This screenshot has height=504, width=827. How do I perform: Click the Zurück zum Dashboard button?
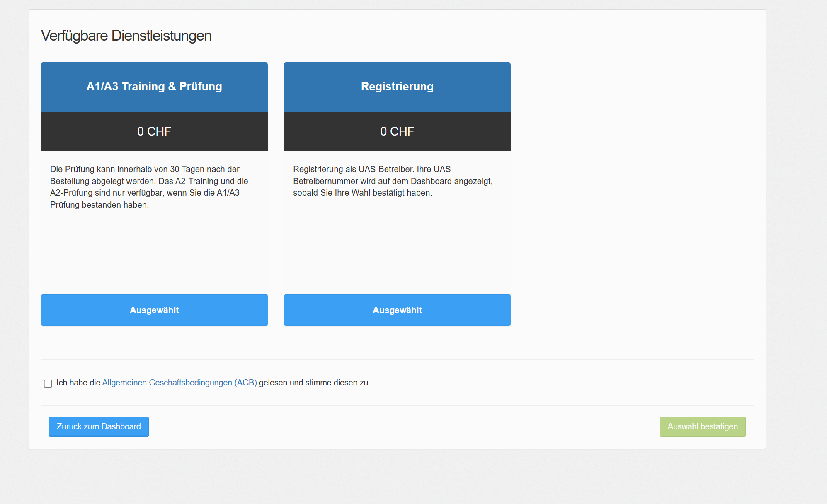(99, 426)
